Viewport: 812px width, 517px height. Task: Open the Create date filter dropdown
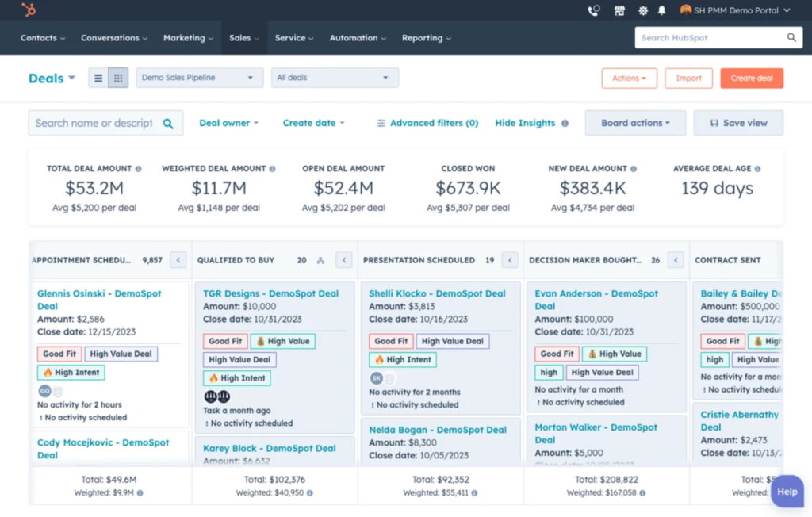coord(313,123)
